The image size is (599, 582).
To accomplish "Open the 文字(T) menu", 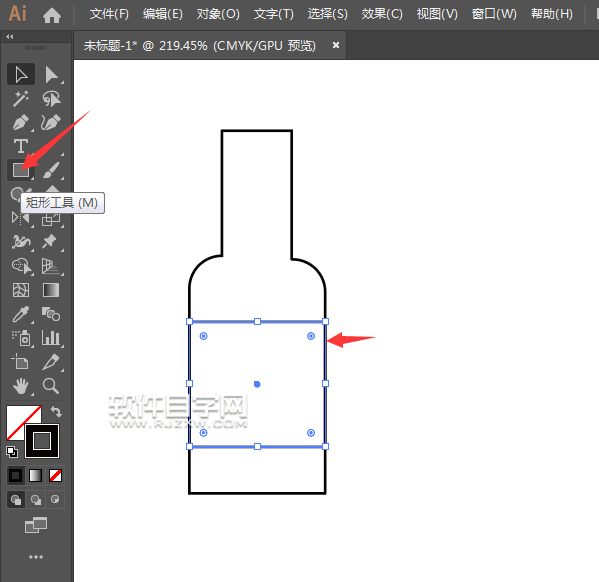I will click(x=274, y=15).
